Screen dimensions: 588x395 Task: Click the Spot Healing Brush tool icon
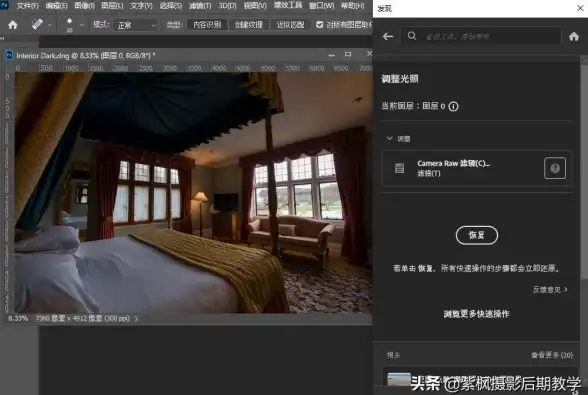[37, 24]
